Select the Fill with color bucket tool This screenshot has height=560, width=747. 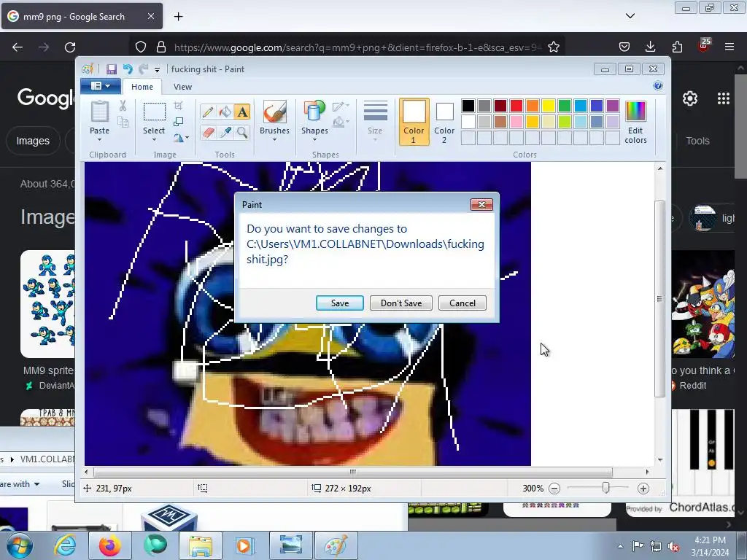(225, 112)
